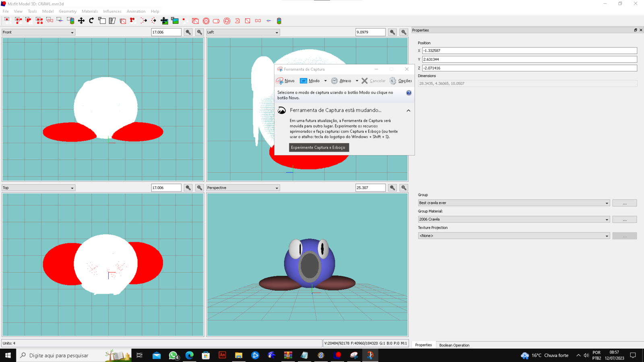Activate the Create Polygon tool

(237, 21)
